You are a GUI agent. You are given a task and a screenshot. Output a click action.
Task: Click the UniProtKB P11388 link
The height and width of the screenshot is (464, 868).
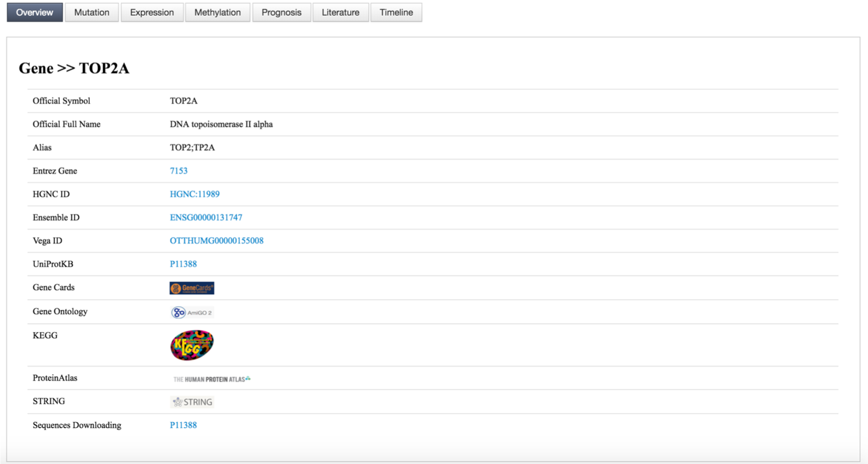pos(183,264)
